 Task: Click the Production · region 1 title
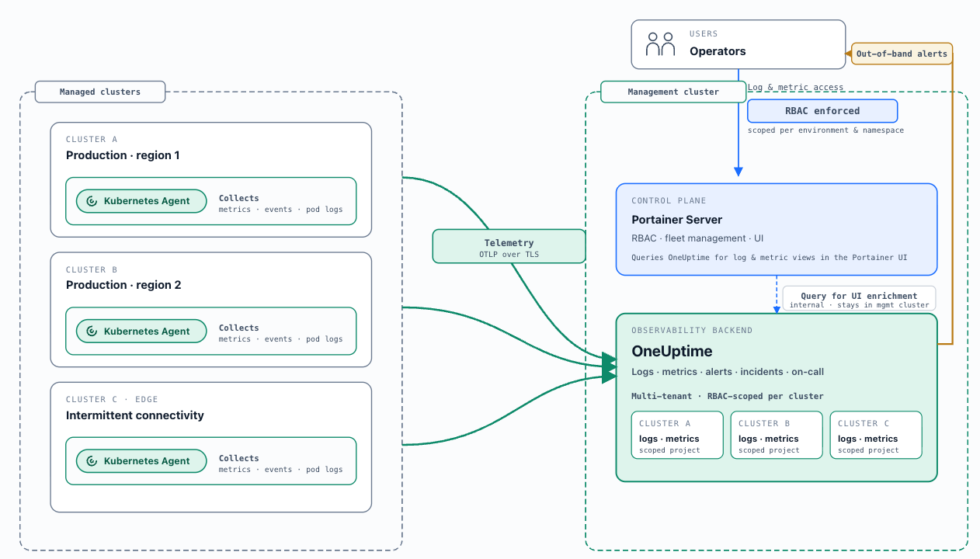pos(123,155)
